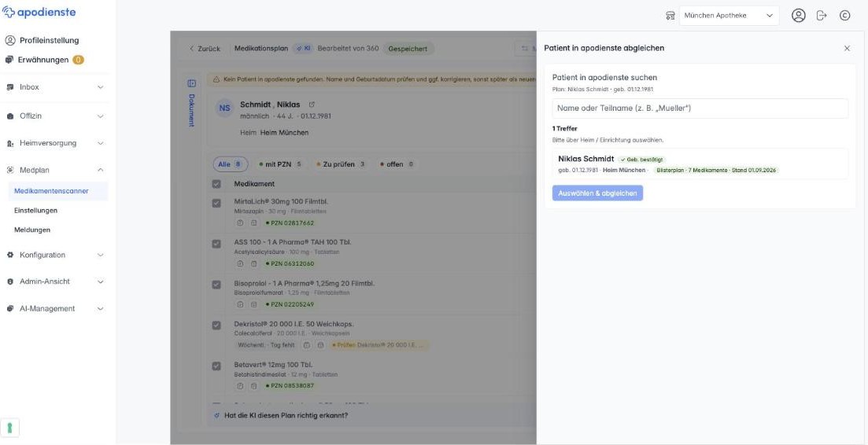Select the Zu prüfen filter tab
The height and width of the screenshot is (445, 868).
click(x=341, y=164)
